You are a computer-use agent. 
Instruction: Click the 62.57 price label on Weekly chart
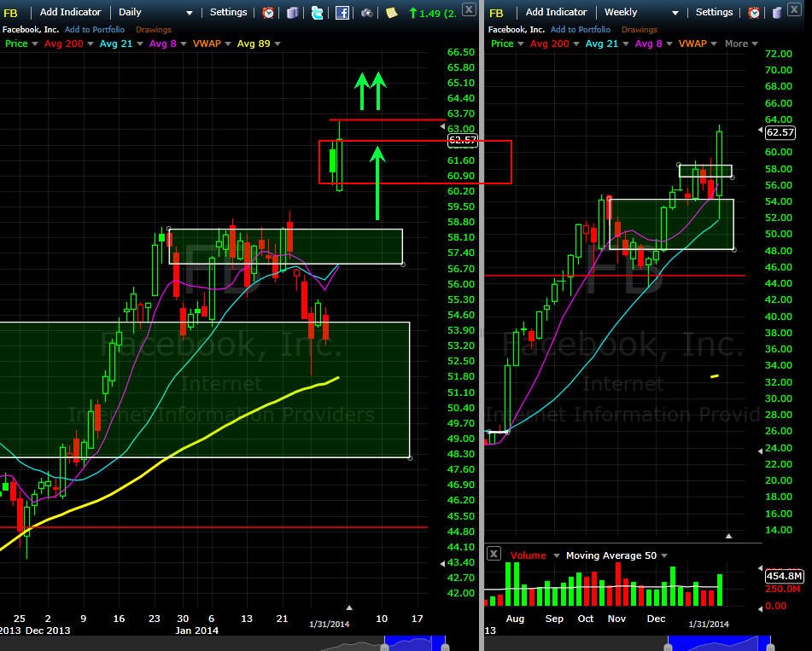[x=780, y=132]
